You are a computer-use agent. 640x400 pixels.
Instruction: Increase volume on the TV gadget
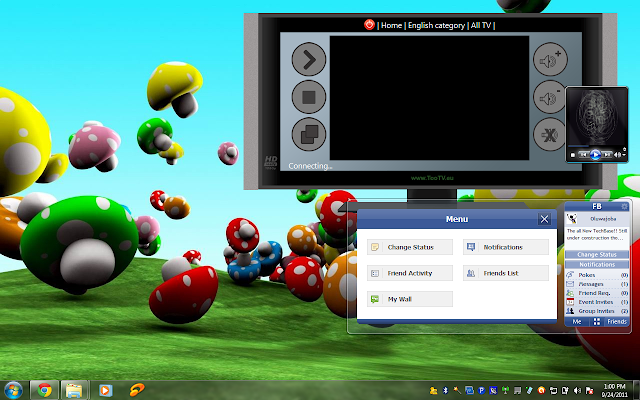550,59
